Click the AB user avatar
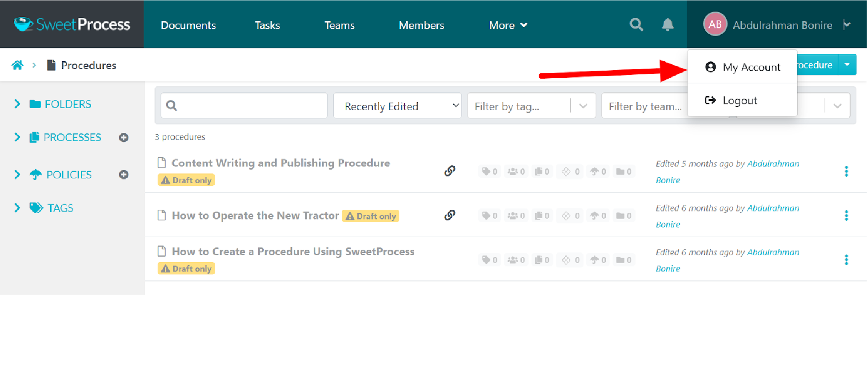This screenshot has height=379, width=868. (x=715, y=24)
